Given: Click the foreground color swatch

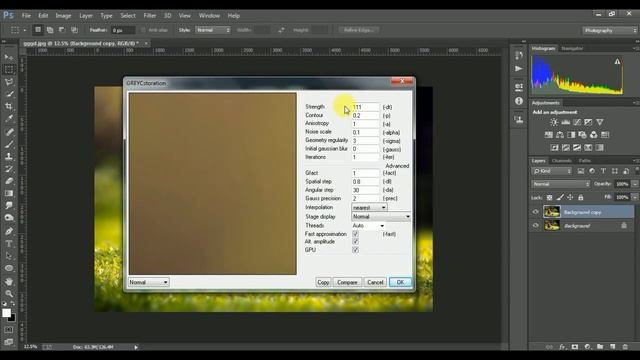Looking at the screenshot, I should (6, 313).
